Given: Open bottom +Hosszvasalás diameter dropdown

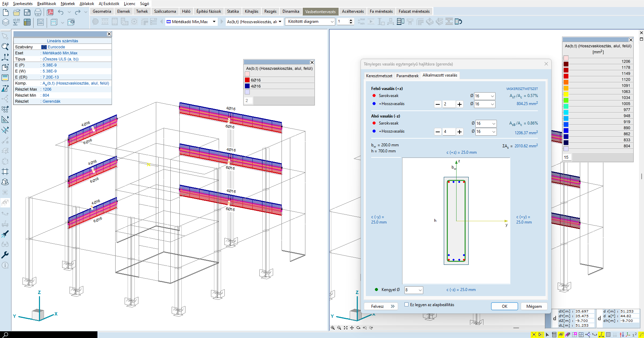Looking at the screenshot, I should click(485, 132).
